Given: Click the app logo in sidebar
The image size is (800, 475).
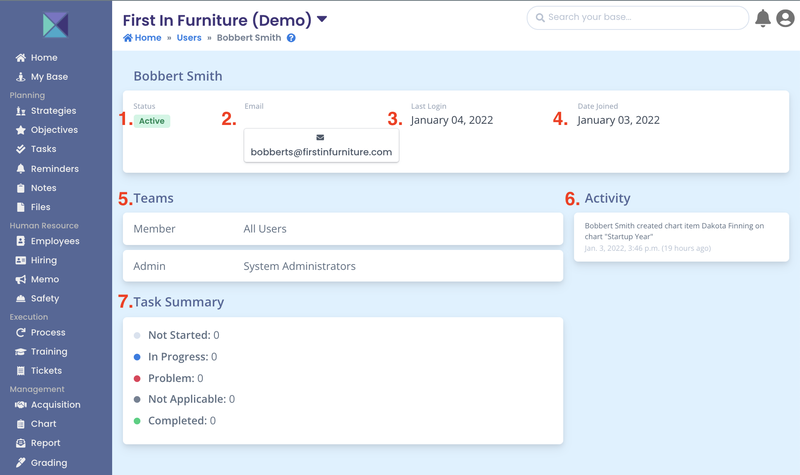Looking at the screenshot, I should click(x=56, y=25).
